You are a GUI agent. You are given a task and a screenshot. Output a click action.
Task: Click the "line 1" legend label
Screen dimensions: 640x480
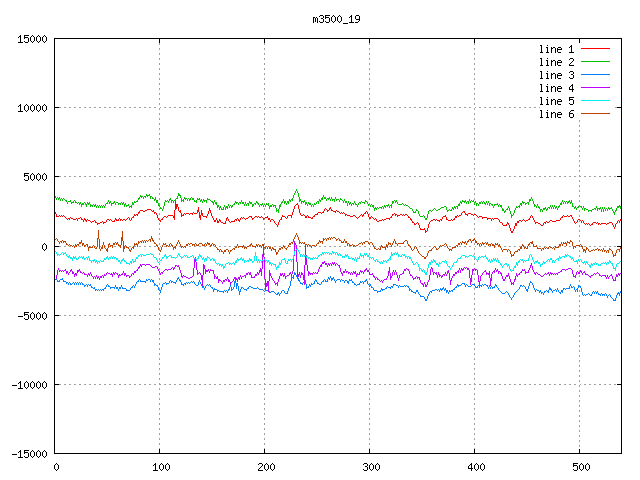click(x=557, y=49)
